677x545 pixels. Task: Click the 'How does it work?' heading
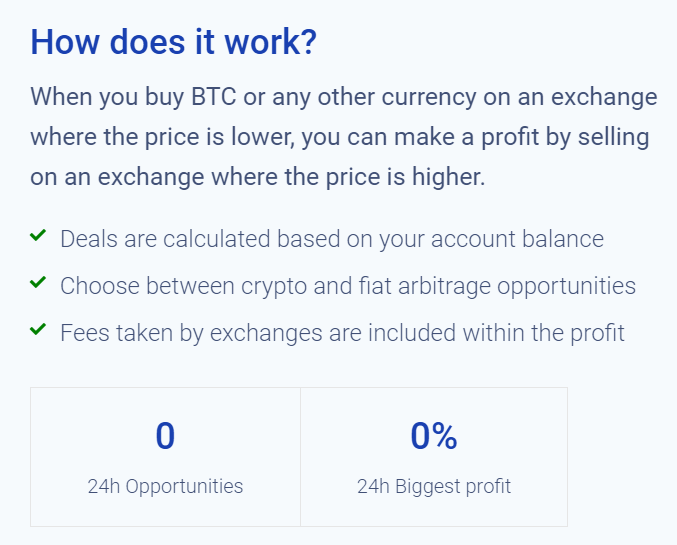174,42
